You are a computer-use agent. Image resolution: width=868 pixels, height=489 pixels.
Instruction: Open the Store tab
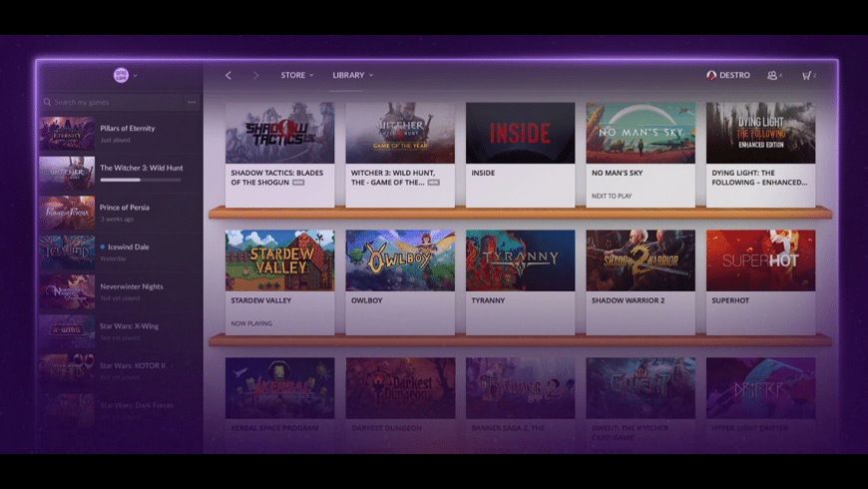293,75
